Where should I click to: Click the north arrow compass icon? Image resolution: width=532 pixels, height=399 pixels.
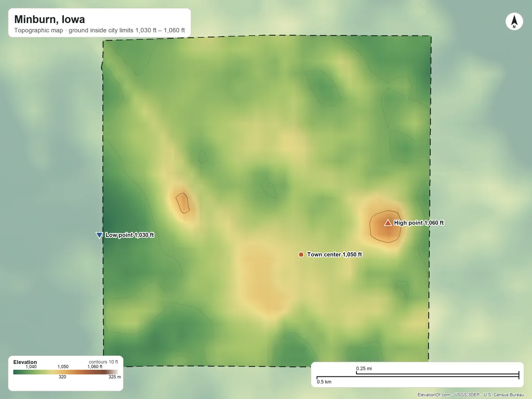click(x=514, y=22)
